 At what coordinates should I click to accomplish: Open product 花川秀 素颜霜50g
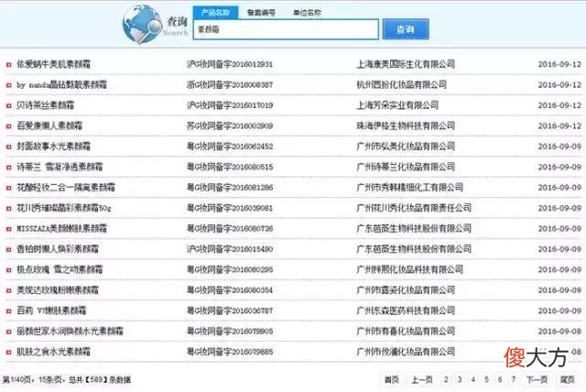click(64, 208)
